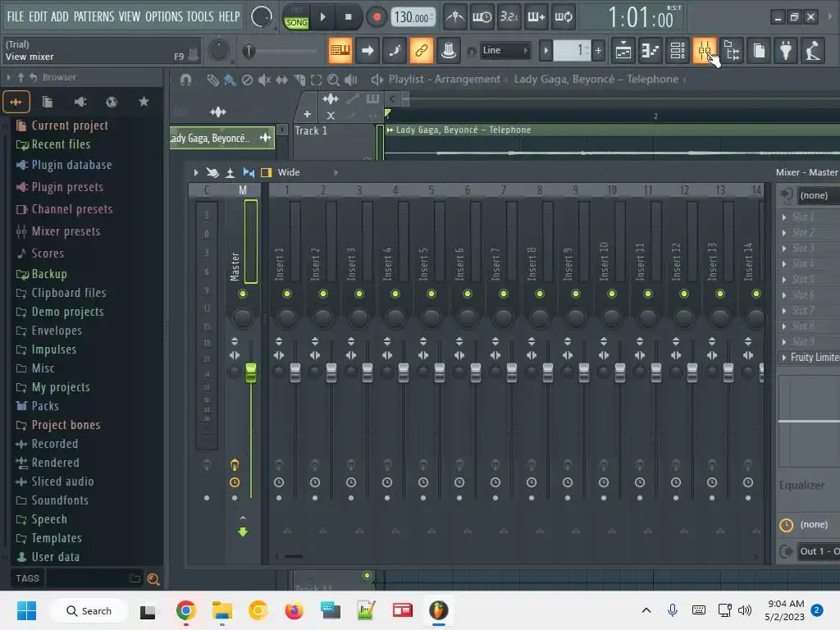The height and width of the screenshot is (630, 840).
Task: Open the ADD menu
Action: (x=59, y=16)
